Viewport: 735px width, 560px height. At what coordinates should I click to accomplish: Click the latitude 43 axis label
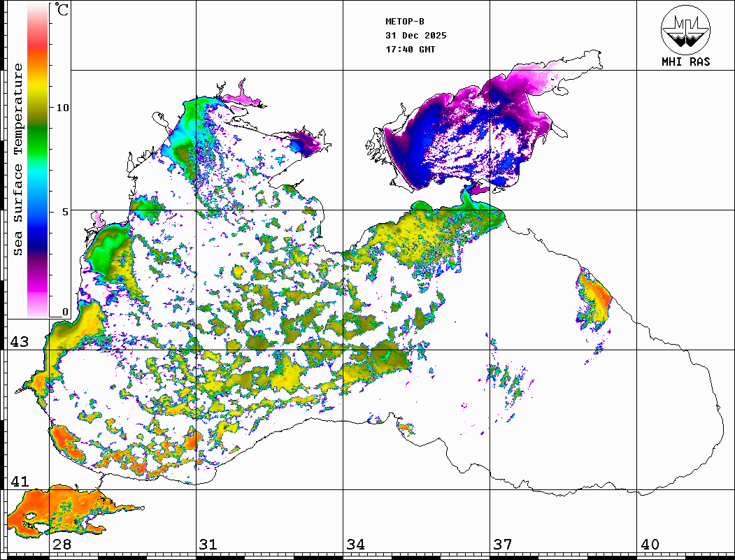pos(19,342)
